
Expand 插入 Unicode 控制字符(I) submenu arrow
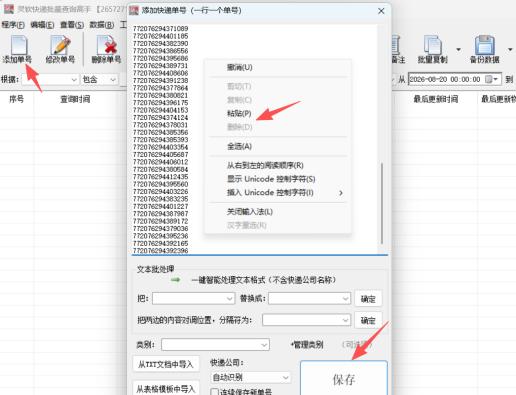coord(341,193)
